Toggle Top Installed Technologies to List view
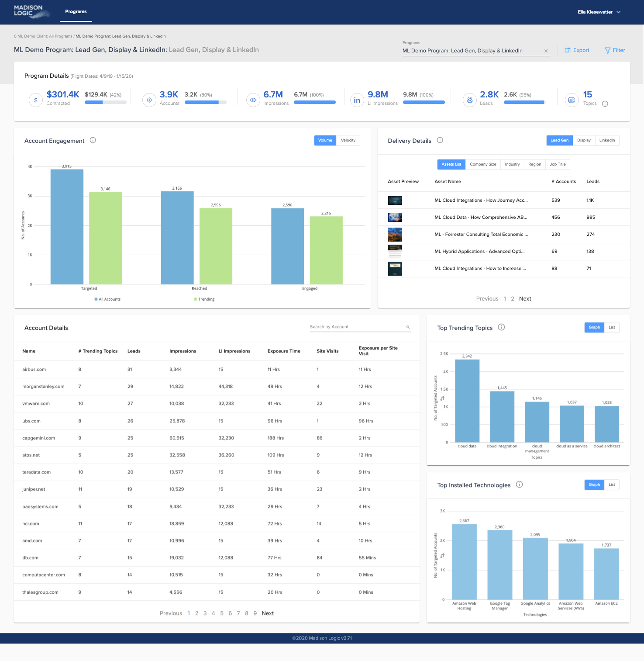 (612, 485)
